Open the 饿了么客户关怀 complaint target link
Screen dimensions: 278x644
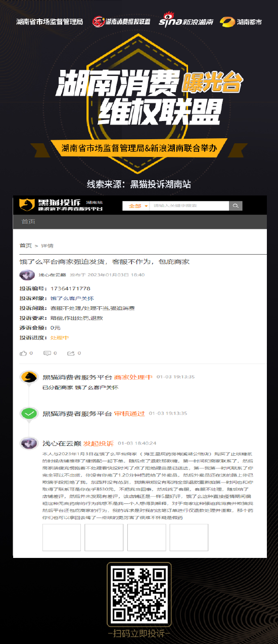pos(72,298)
